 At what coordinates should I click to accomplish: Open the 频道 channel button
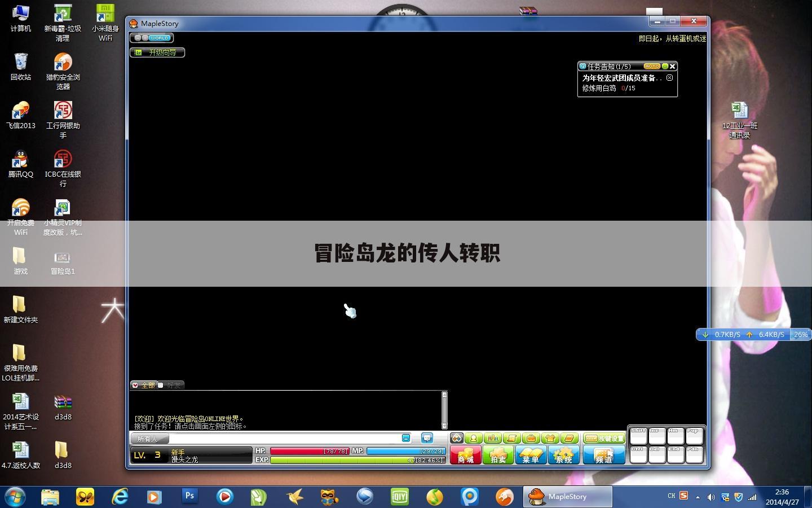603,455
